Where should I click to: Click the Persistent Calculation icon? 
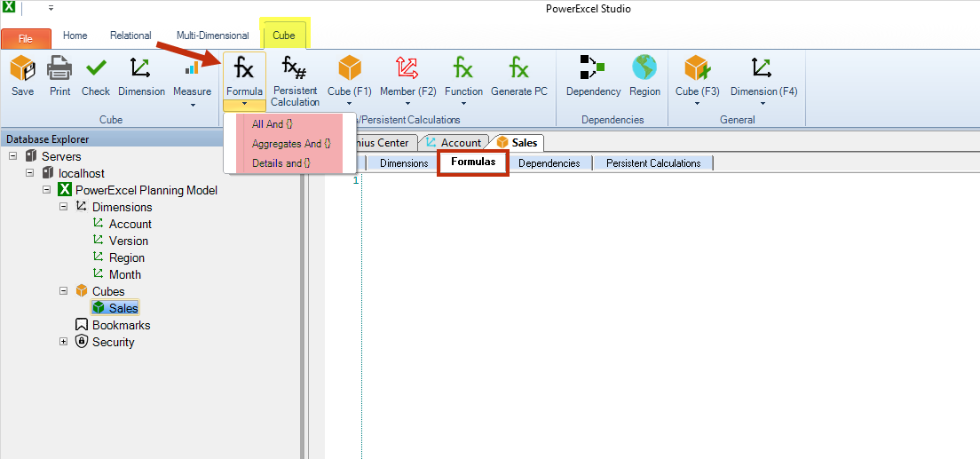tap(295, 67)
